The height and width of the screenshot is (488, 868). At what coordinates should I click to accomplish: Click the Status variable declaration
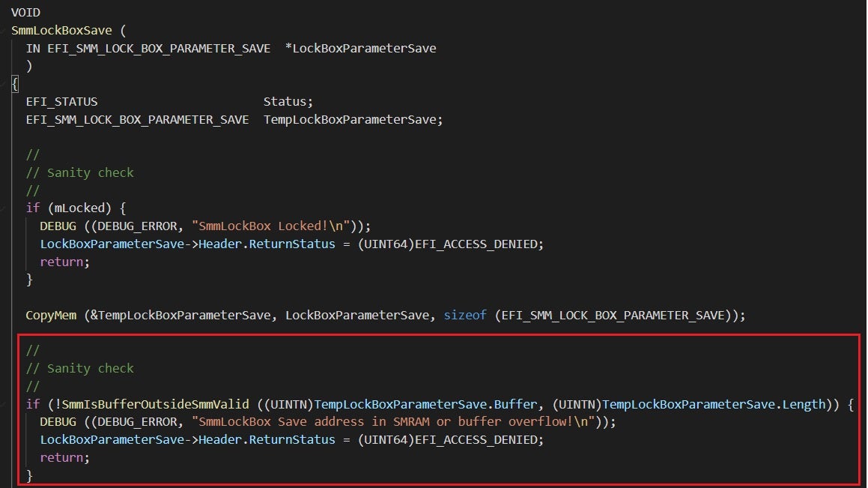click(x=288, y=101)
